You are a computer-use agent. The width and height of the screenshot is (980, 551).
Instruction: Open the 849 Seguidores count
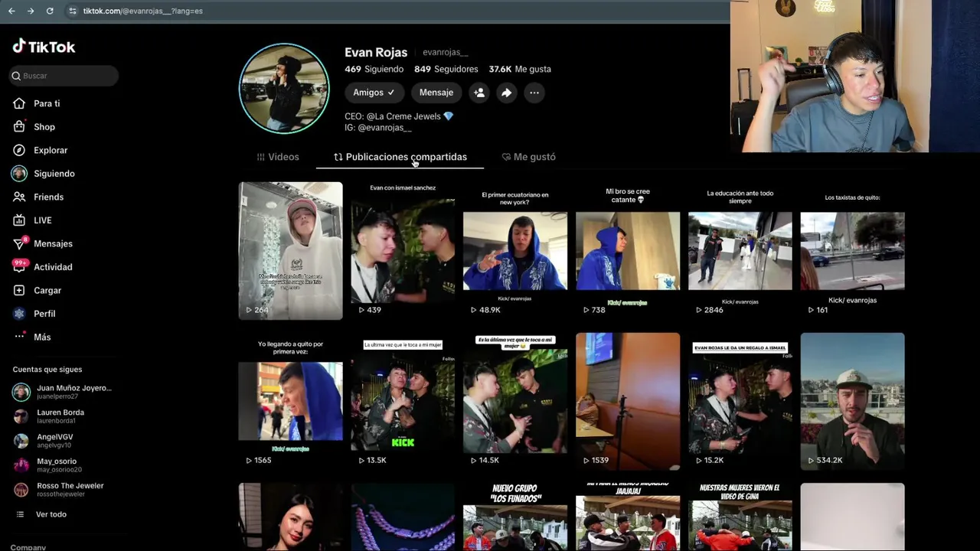[446, 69]
